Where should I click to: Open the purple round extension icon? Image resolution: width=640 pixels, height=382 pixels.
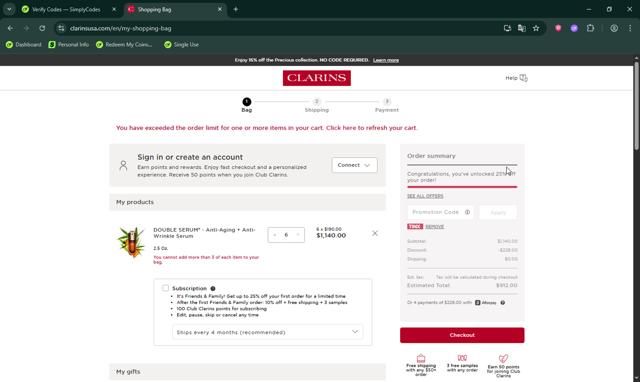[574, 28]
